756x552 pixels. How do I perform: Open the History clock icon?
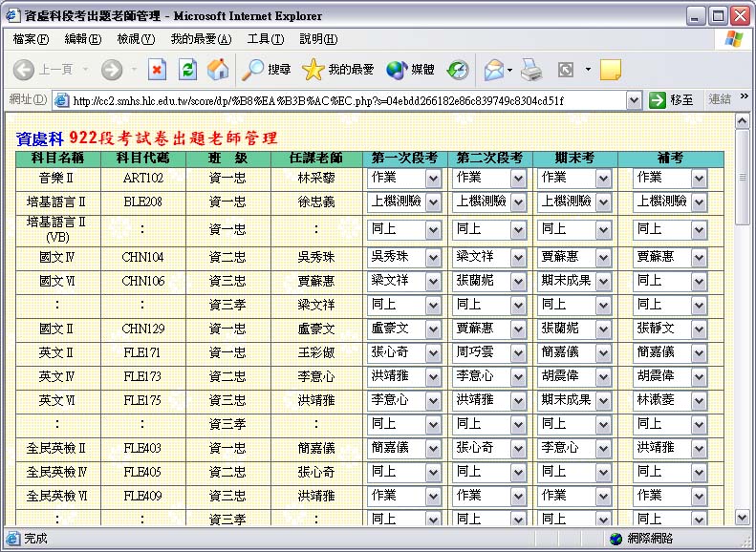pos(458,70)
